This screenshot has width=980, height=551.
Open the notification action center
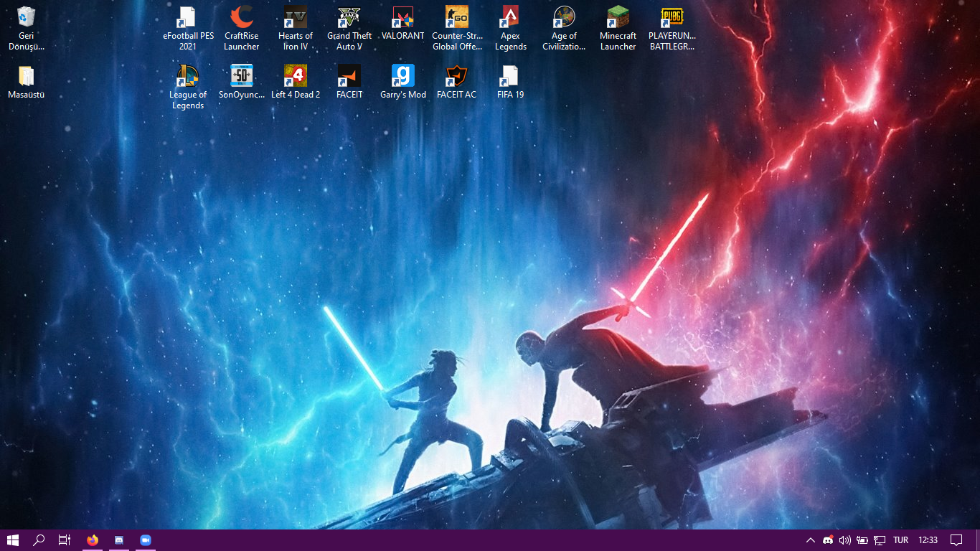(x=956, y=540)
